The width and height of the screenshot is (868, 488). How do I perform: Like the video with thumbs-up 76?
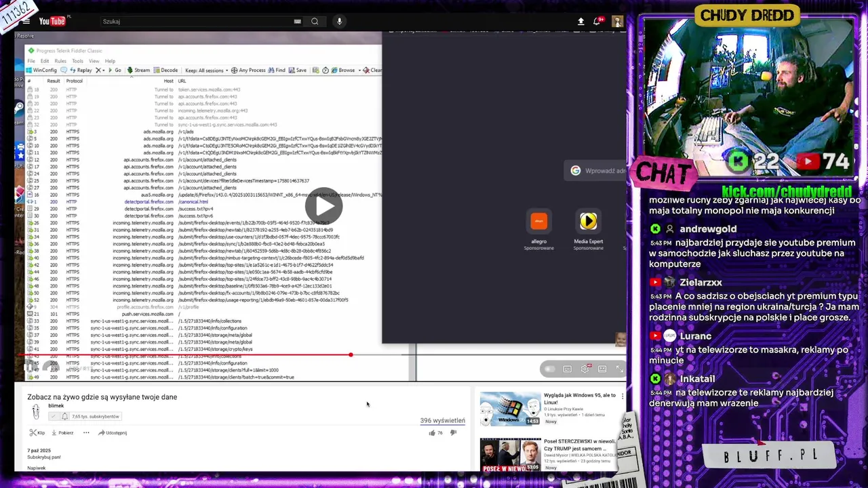point(435,432)
